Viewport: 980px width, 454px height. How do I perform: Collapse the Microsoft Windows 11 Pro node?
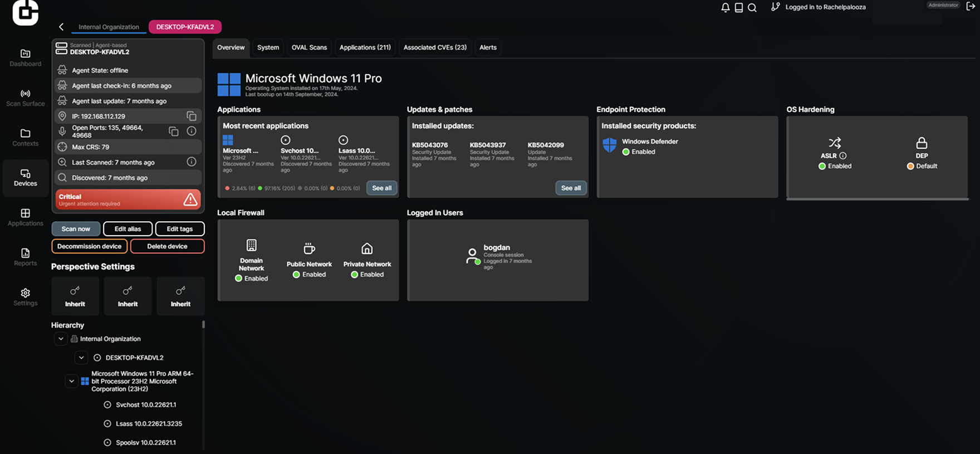point(71,382)
